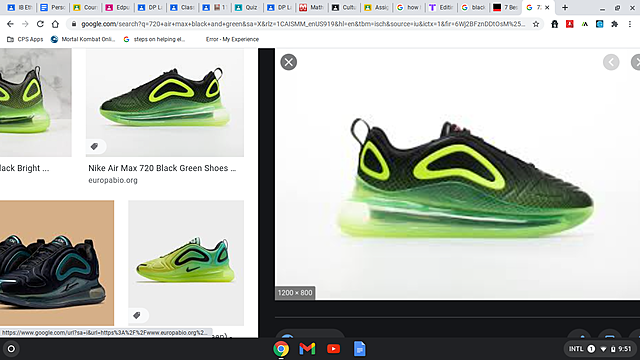Close the active Google search tab
The width and height of the screenshot is (640, 360).
point(547,7)
